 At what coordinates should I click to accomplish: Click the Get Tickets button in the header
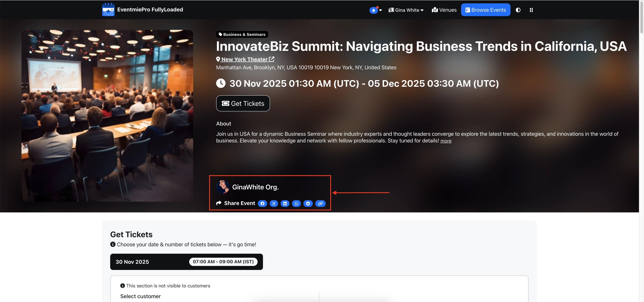click(243, 103)
